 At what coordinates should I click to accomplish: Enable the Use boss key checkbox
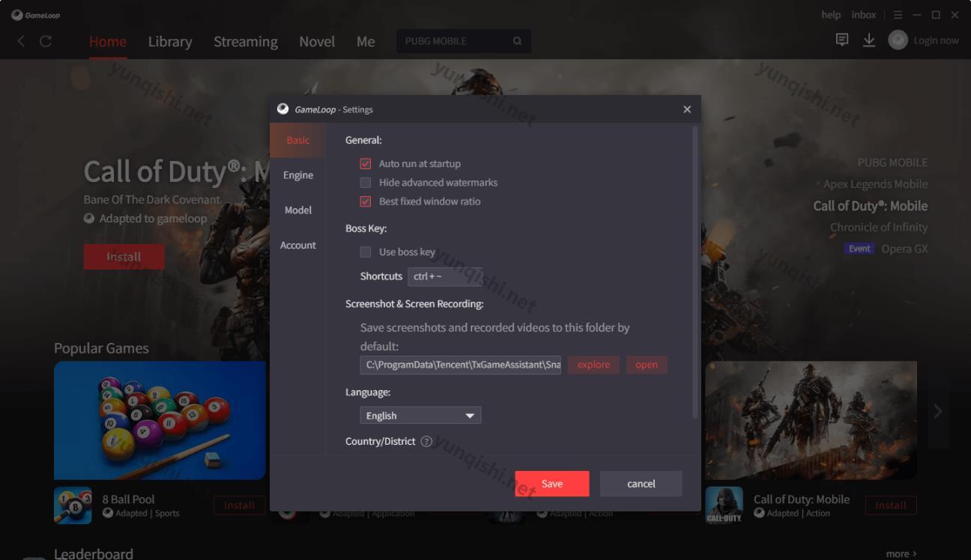pos(366,252)
